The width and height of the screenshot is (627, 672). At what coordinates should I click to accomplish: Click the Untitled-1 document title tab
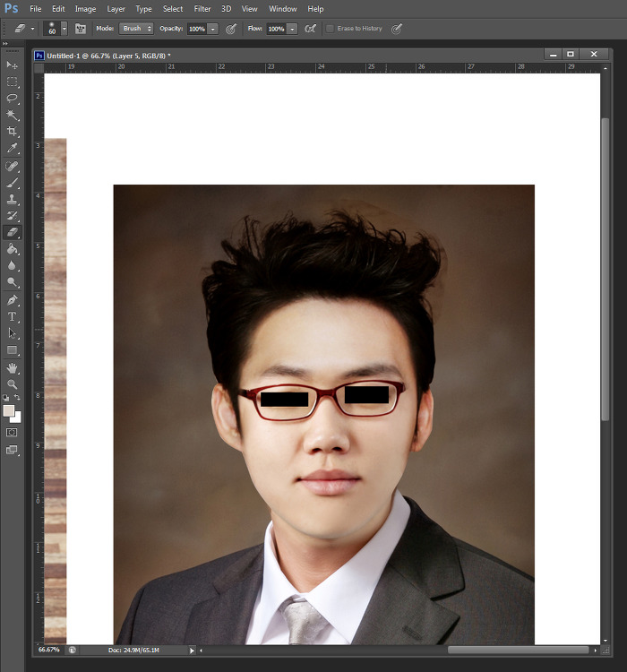[x=108, y=56]
